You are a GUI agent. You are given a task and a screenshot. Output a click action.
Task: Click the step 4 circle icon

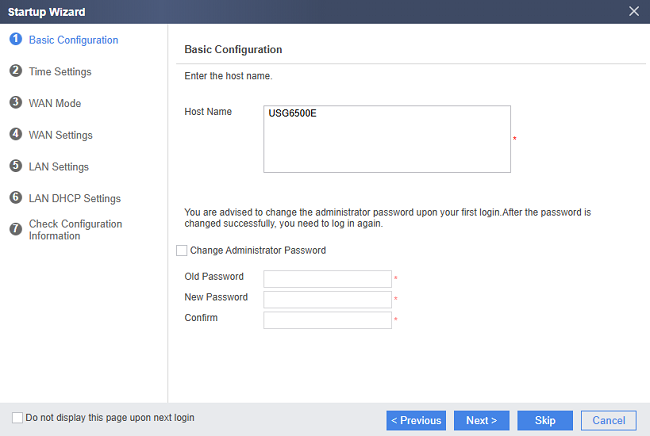pyautogui.click(x=16, y=134)
